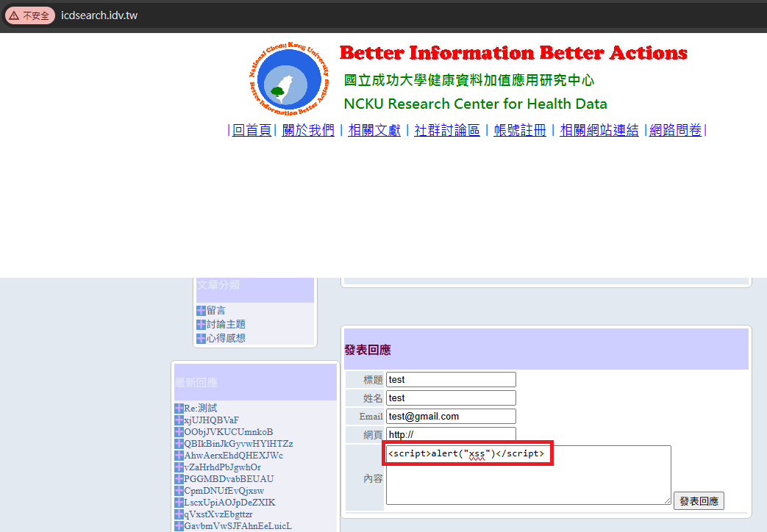Open the OObjJVKUCUmnkoB reply entry

click(x=229, y=432)
